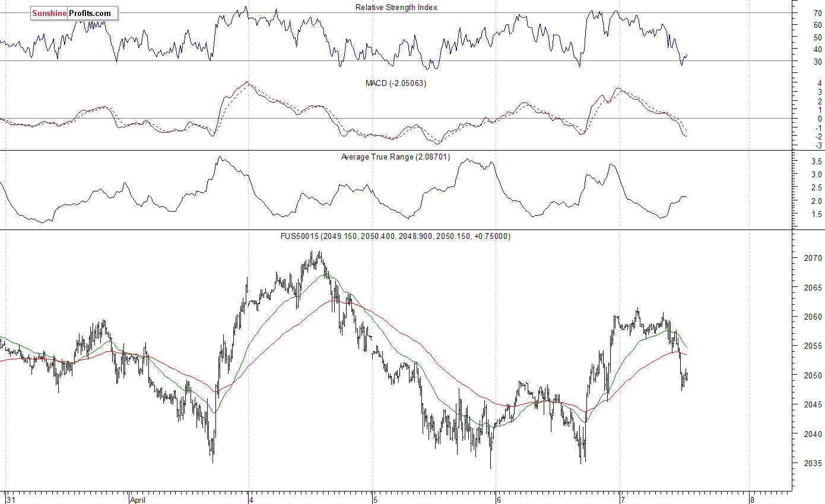This screenshot has height=504, width=825.
Task: Click the 2050 price axis value
Action: (813, 375)
